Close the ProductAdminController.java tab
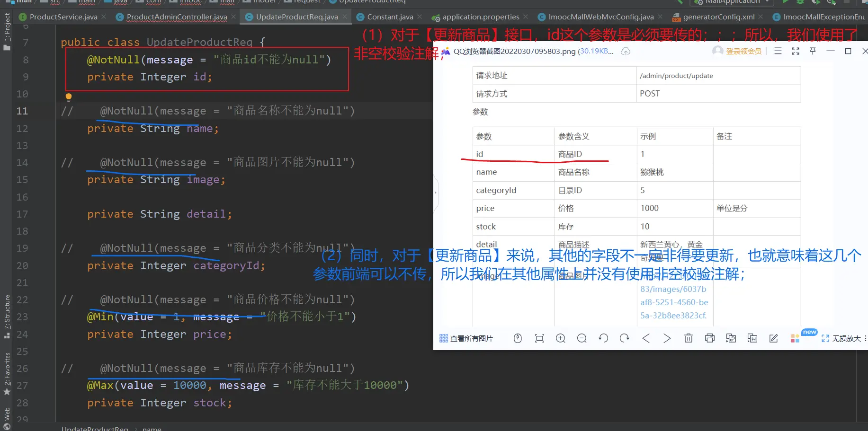The height and width of the screenshot is (431, 868). click(233, 17)
